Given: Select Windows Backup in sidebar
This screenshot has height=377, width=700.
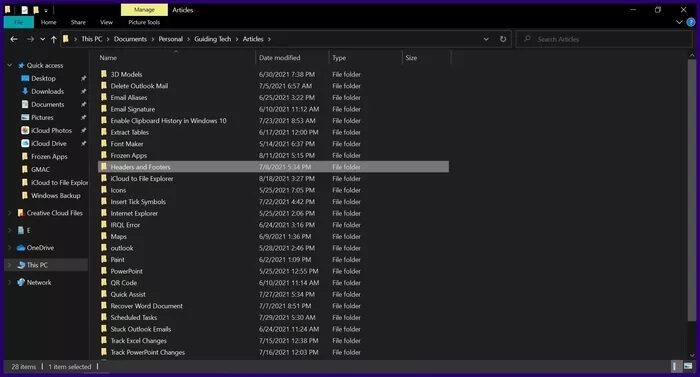Looking at the screenshot, I should click(x=55, y=196).
